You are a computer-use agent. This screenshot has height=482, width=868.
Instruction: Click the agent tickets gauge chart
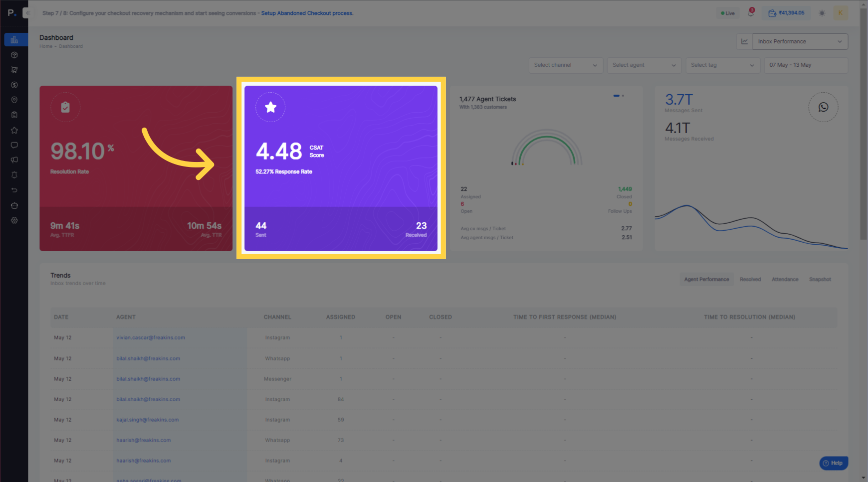[547, 148]
